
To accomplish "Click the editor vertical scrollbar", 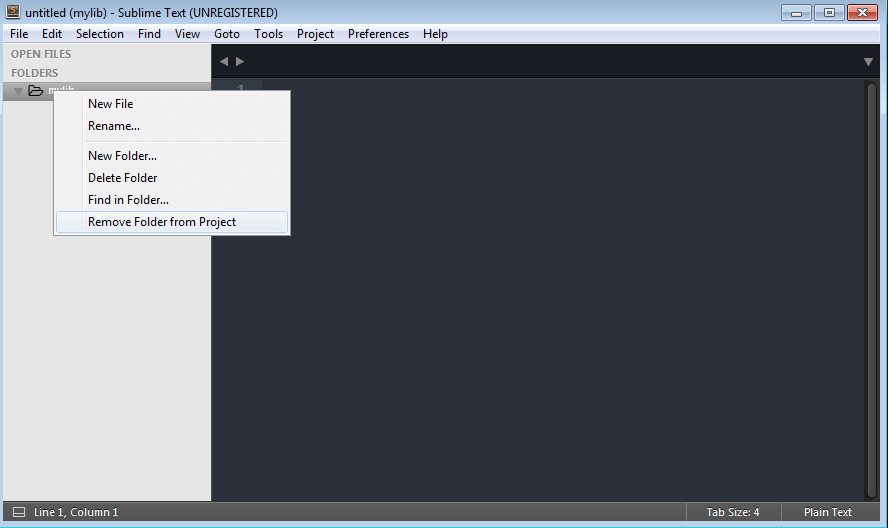I will [872, 289].
